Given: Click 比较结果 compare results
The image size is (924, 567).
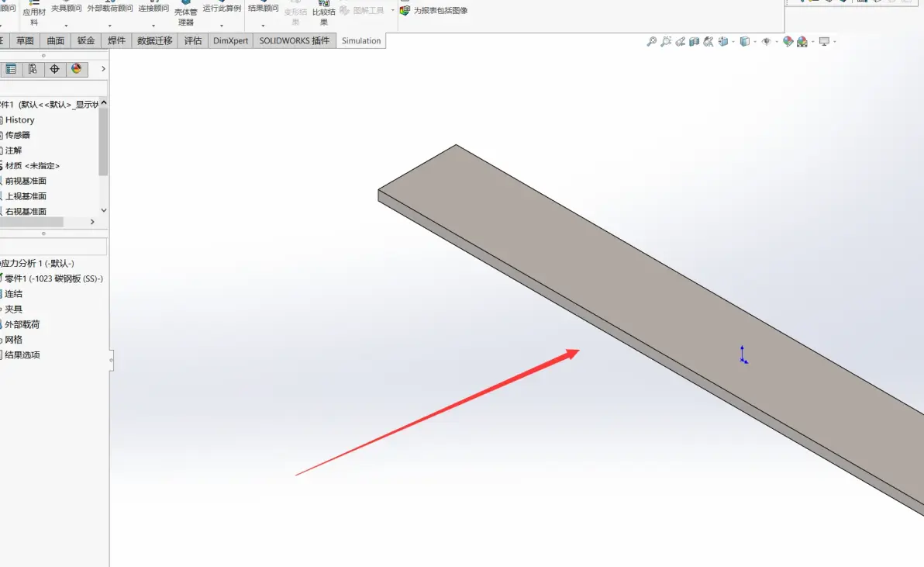Looking at the screenshot, I should (x=323, y=14).
